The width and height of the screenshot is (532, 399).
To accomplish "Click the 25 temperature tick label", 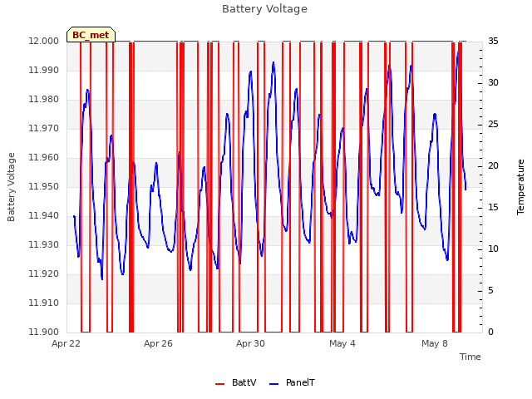I will click(493, 125).
